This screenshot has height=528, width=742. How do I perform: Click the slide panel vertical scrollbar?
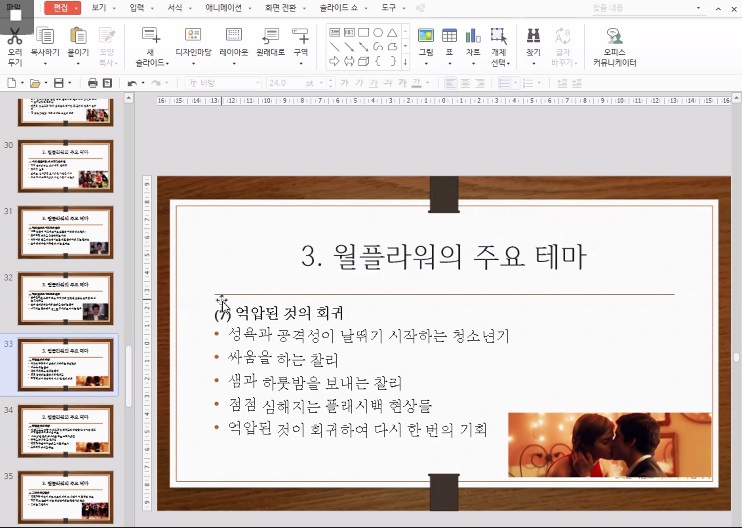tap(128, 375)
